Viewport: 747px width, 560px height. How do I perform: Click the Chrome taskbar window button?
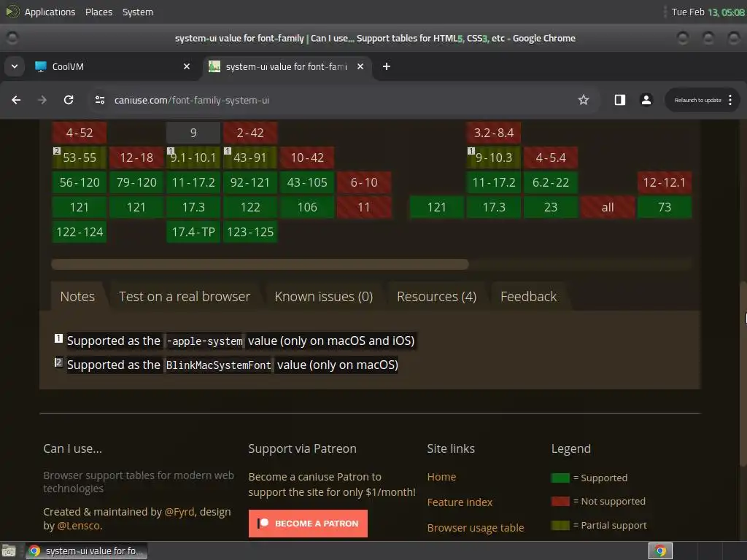click(x=87, y=551)
